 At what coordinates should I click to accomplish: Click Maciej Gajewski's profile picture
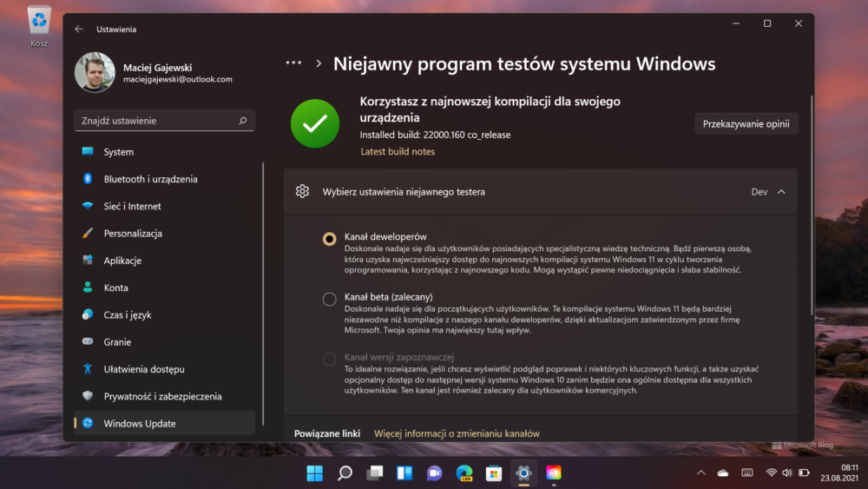(x=95, y=73)
